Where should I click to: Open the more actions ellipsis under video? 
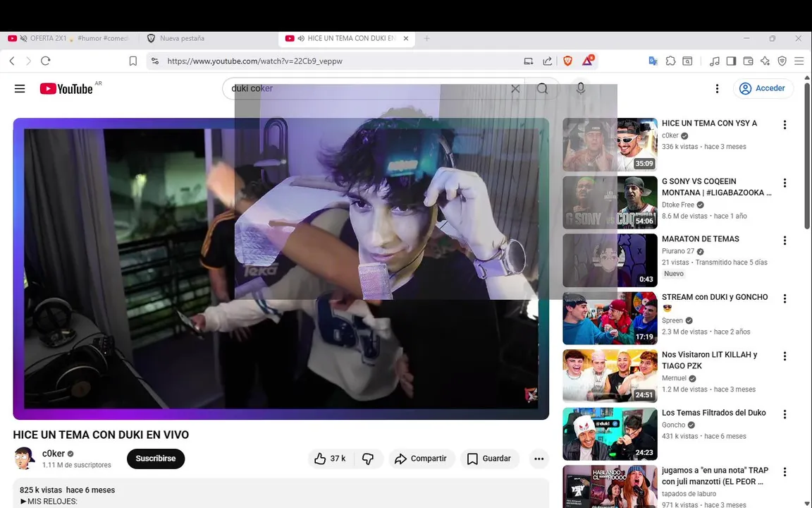click(539, 459)
